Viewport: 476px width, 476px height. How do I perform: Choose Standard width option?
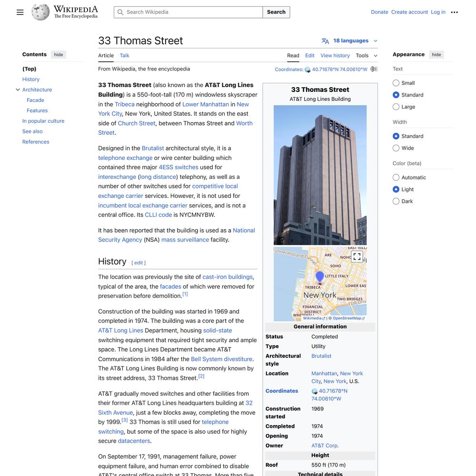pyautogui.click(x=396, y=136)
